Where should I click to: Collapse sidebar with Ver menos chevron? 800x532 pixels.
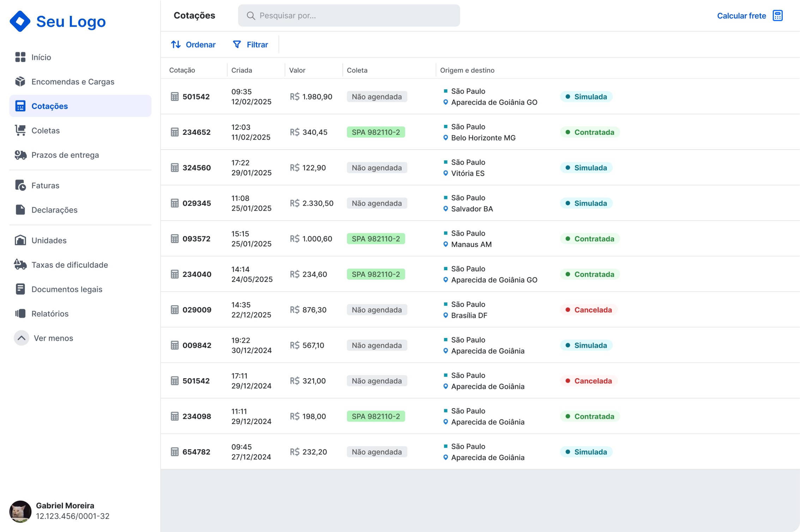[x=22, y=338]
